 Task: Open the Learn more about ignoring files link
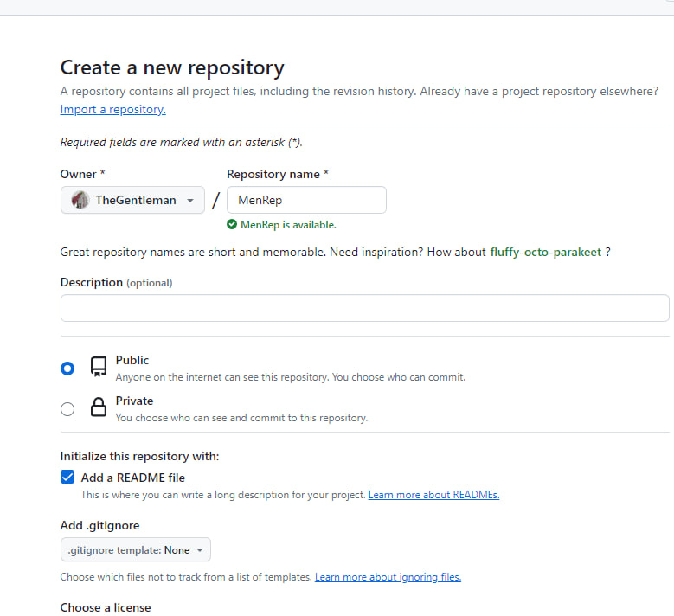point(388,577)
